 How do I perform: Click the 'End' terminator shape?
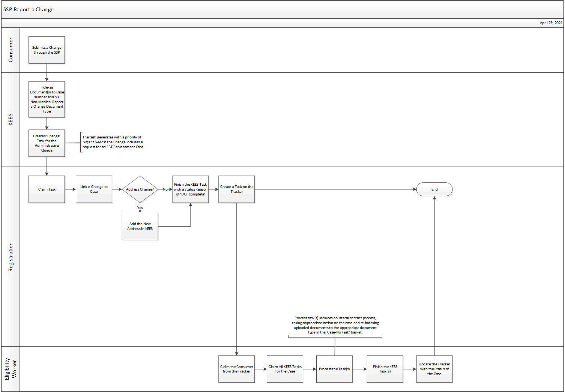(434, 189)
